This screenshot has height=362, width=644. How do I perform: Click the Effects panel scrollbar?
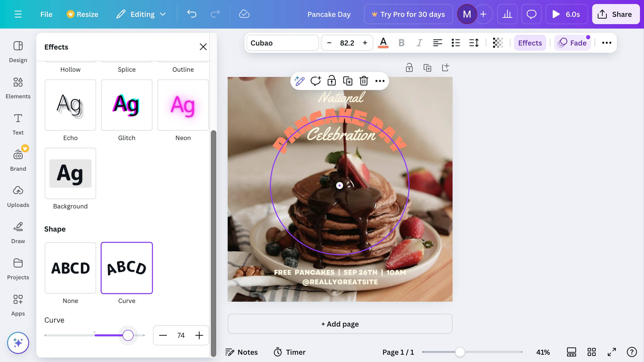[213, 243]
